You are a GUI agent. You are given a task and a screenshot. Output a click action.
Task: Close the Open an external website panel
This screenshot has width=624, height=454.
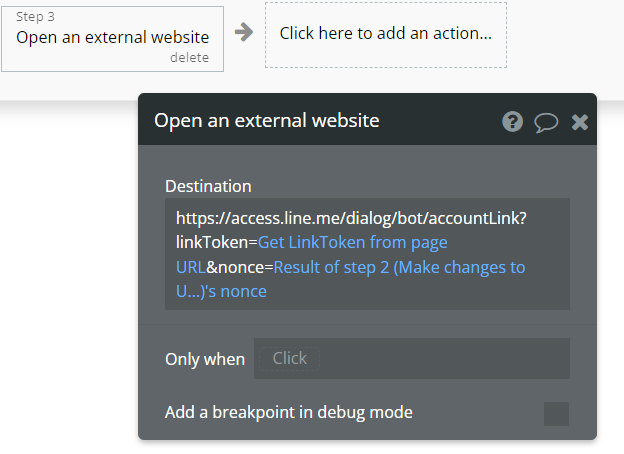(x=580, y=122)
